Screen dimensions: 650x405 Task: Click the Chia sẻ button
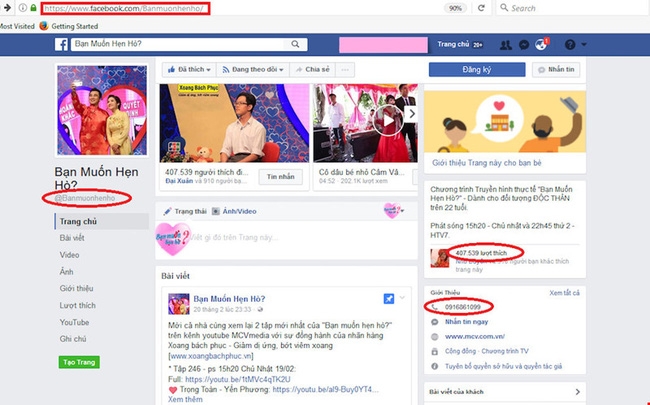click(x=313, y=70)
